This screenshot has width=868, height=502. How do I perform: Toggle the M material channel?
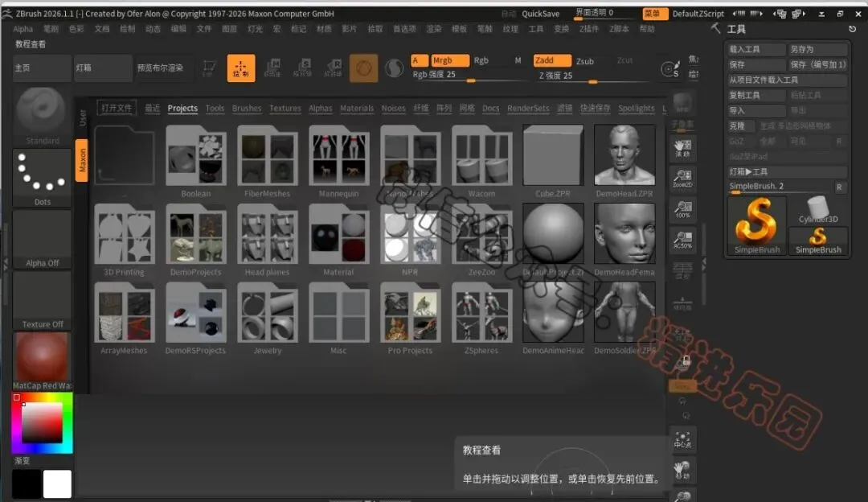(x=518, y=60)
